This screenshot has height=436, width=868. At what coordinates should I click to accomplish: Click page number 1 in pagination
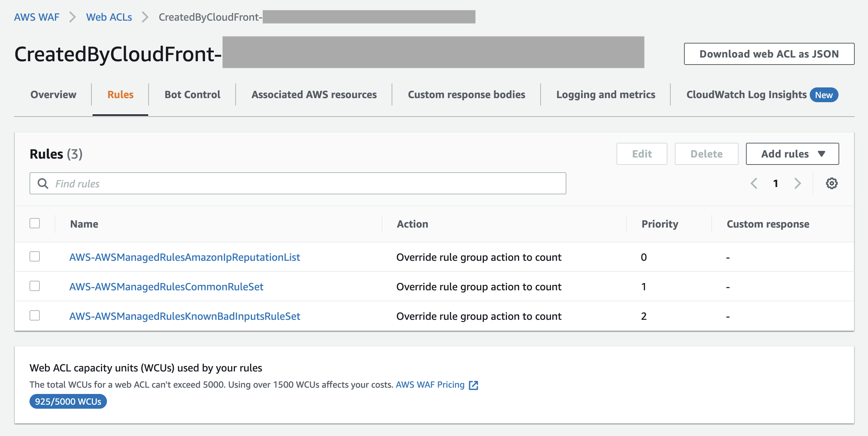[x=776, y=183]
